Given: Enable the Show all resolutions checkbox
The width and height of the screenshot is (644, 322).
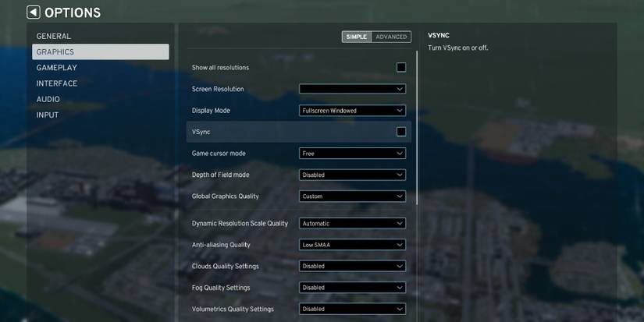Looking at the screenshot, I should pos(400,68).
